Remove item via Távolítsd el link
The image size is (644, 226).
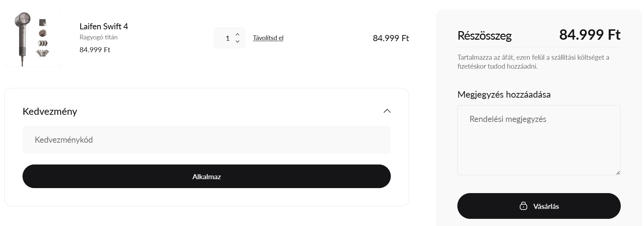tap(268, 38)
